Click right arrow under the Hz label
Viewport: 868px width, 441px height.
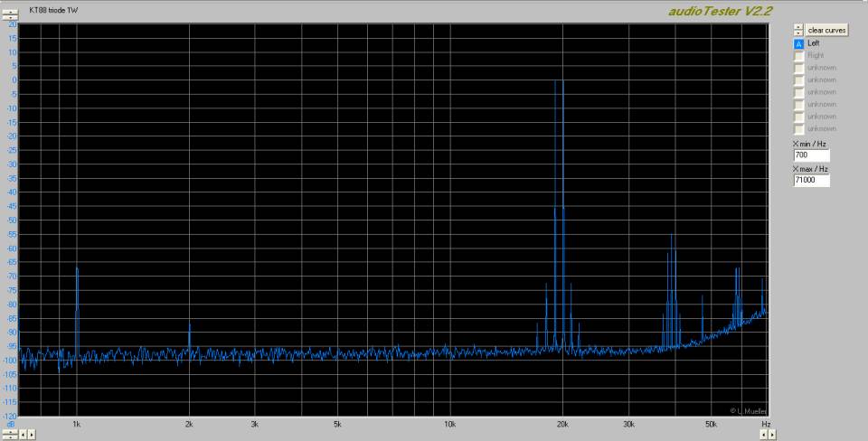(x=772, y=435)
